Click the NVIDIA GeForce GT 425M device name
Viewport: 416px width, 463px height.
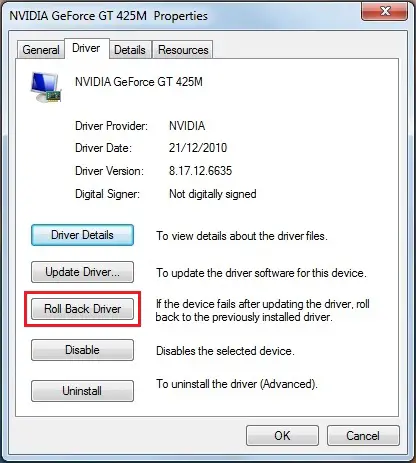[139, 82]
